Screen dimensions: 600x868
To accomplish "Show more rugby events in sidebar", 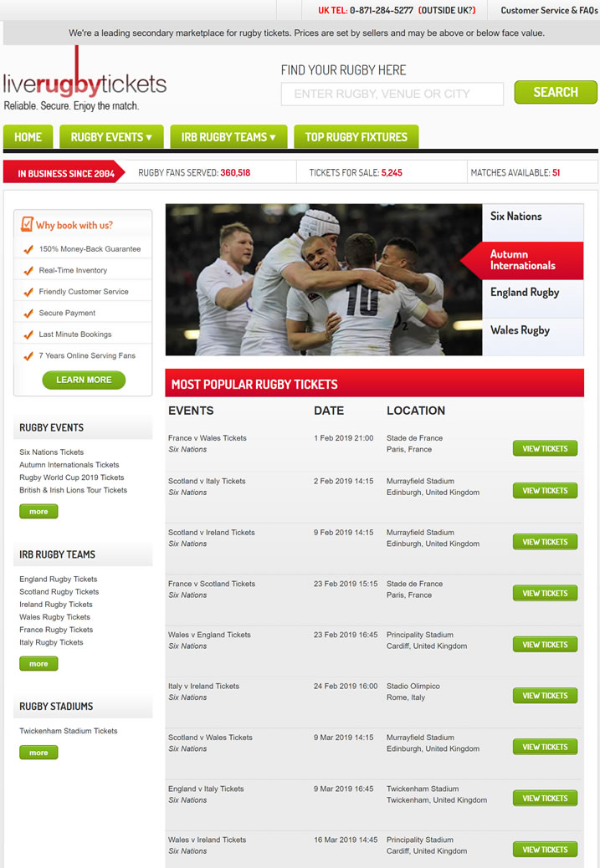I will 38,512.
